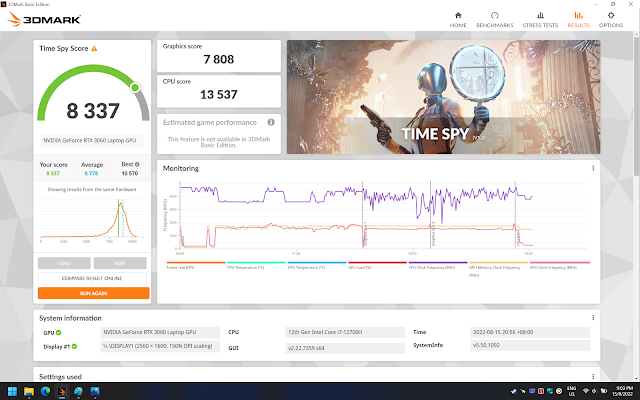Open Microsoft Edge from the taskbar
This screenshot has height=400, width=640.
(x=45, y=391)
